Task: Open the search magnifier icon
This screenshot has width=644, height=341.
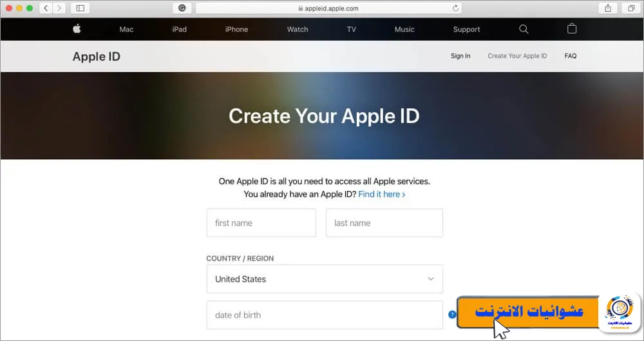Action: (524, 29)
